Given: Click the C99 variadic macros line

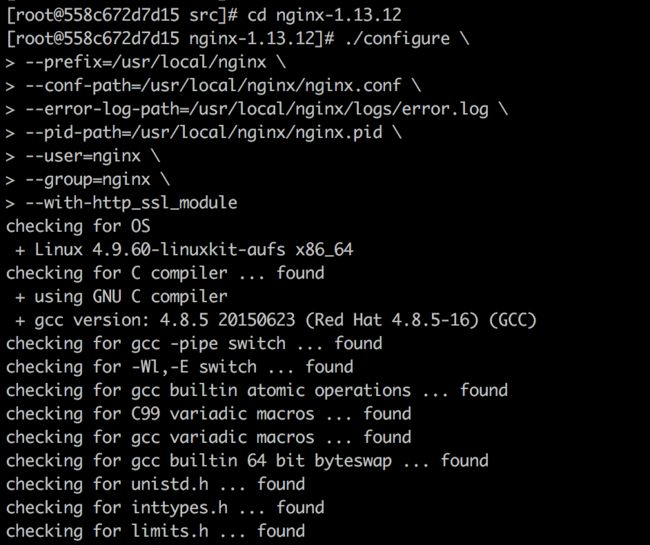Looking at the screenshot, I should pyautogui.click(x=209, y=414).
